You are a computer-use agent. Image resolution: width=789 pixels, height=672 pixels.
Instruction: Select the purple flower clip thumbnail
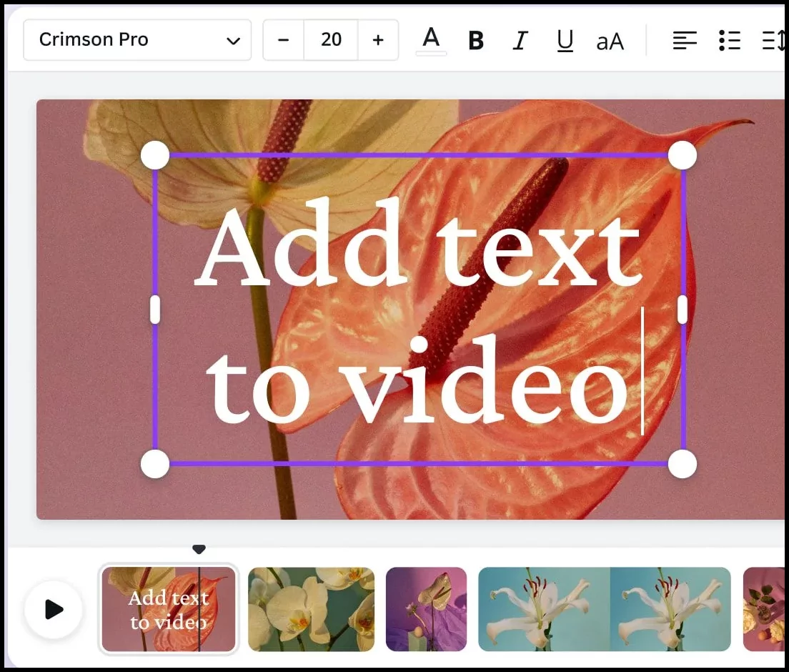[426, 610]
